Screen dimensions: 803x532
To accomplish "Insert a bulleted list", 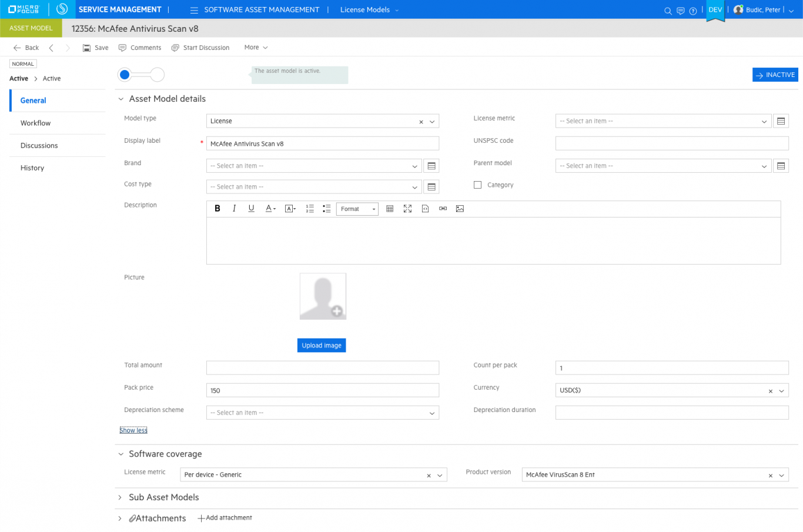I will 327,209.
